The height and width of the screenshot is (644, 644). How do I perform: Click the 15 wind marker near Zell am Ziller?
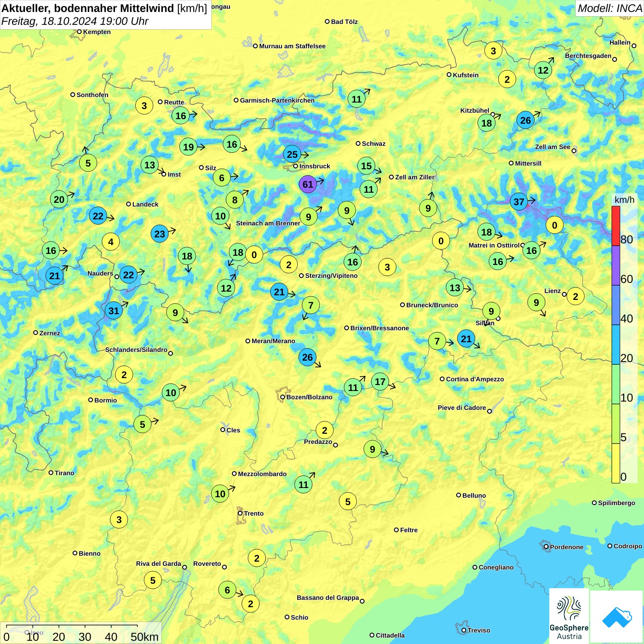(x=367, y=166)
